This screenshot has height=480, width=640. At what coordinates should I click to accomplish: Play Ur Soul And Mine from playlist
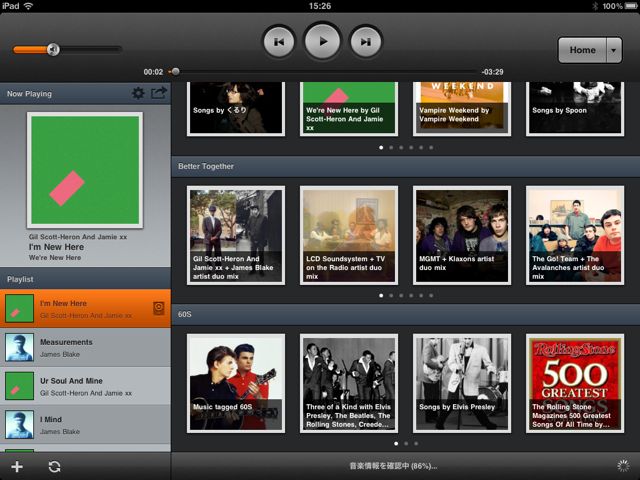(85, 386)
